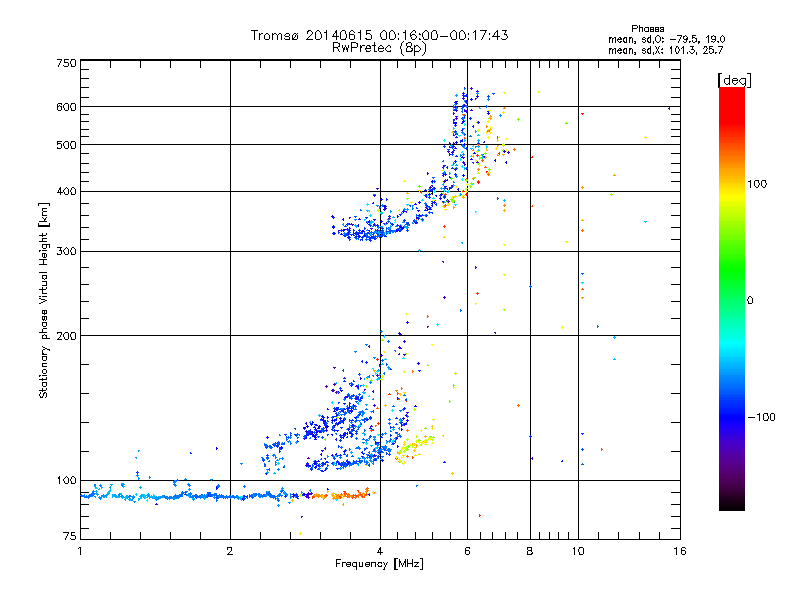Click the '8' x-axis frequency label
This screenshot has width=800, height=600.
click(530, 551)
